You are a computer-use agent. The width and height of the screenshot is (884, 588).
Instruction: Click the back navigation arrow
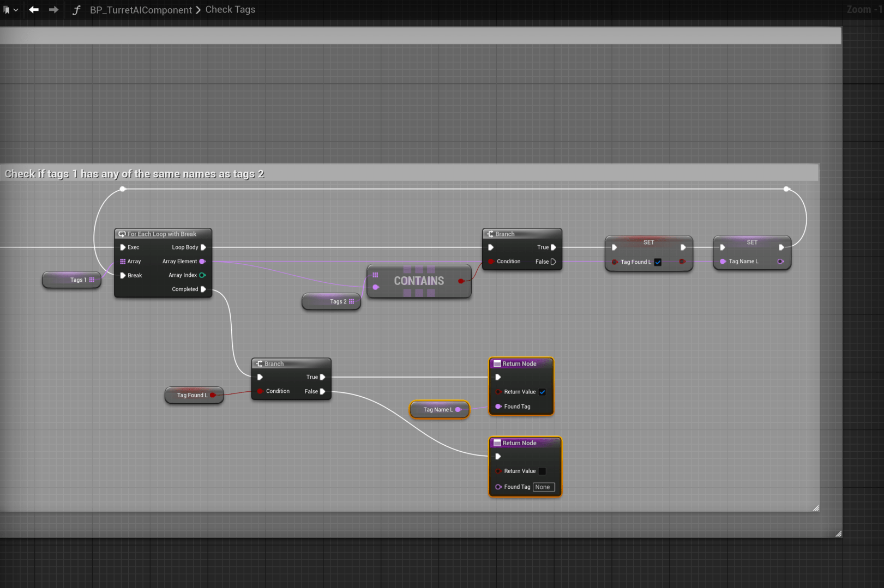tap(34, 10)
